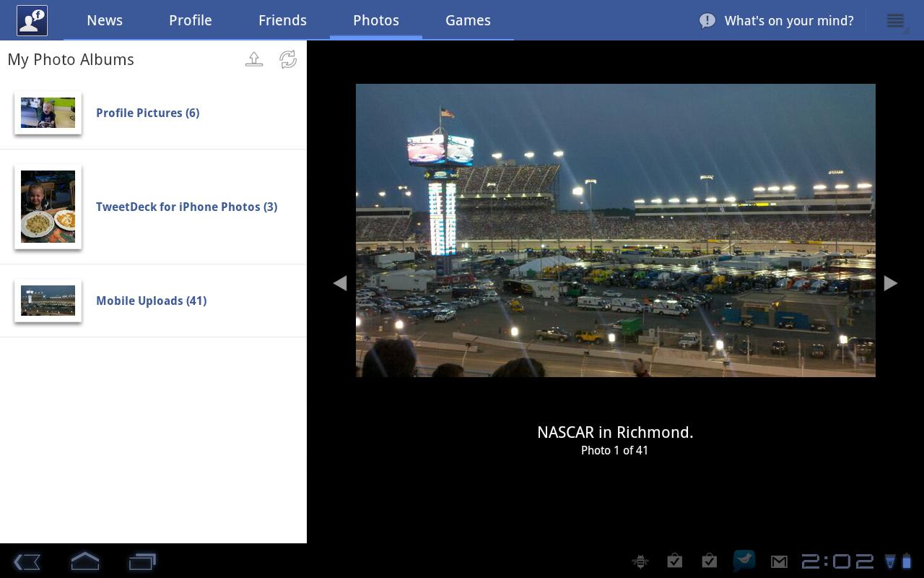Switch to the News tab
This screenshot has height=578, width=924.
click(x=105, y=20)
